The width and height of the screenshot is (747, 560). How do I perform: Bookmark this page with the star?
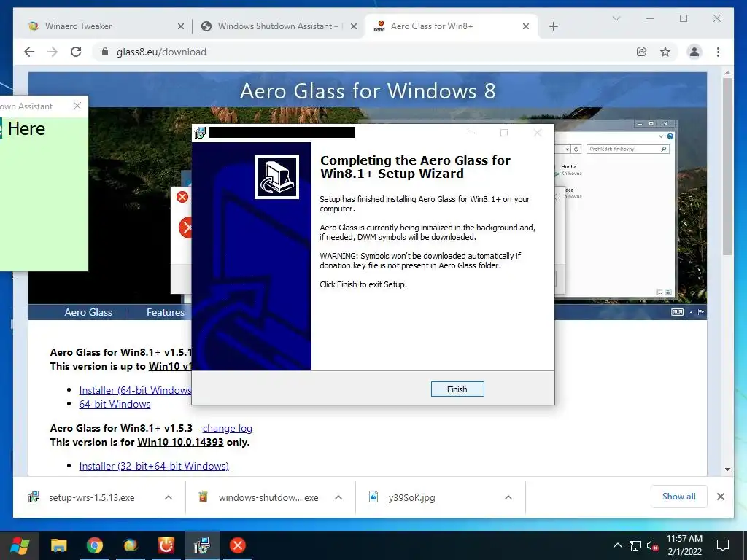coord(665,52)
